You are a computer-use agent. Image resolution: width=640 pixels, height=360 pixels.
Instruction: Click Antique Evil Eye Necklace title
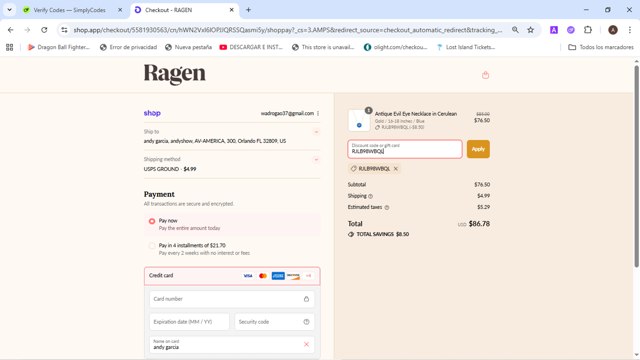[416, 114]
